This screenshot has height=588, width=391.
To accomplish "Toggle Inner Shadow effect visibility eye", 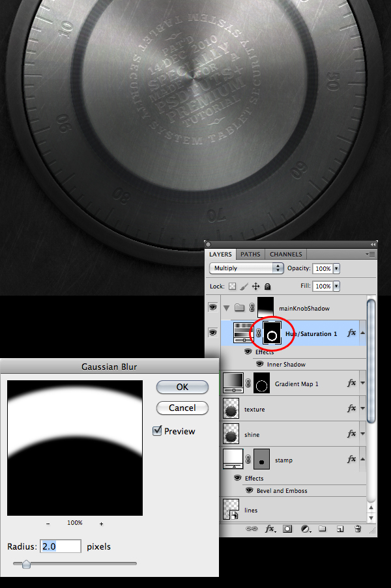I will 259,364.
